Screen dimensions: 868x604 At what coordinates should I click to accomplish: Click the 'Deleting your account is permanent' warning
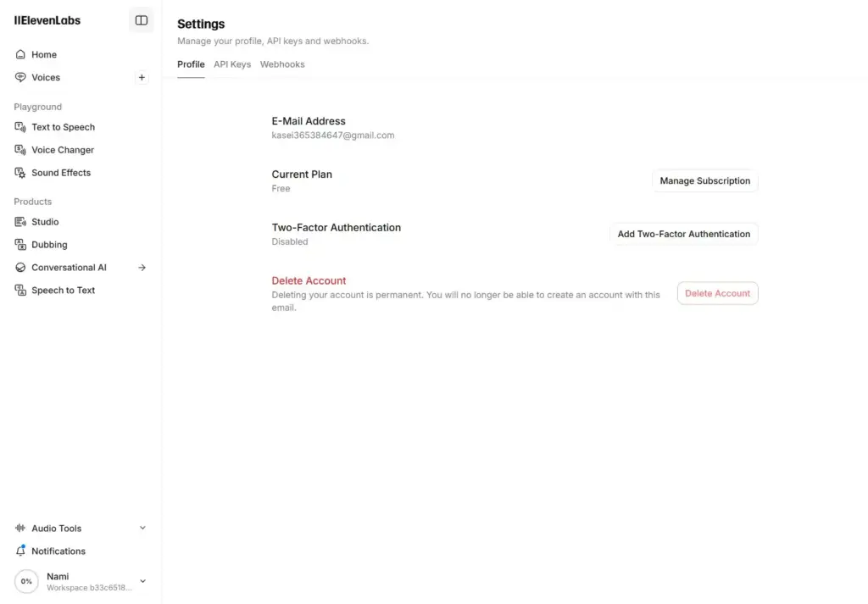click(465, 302)
